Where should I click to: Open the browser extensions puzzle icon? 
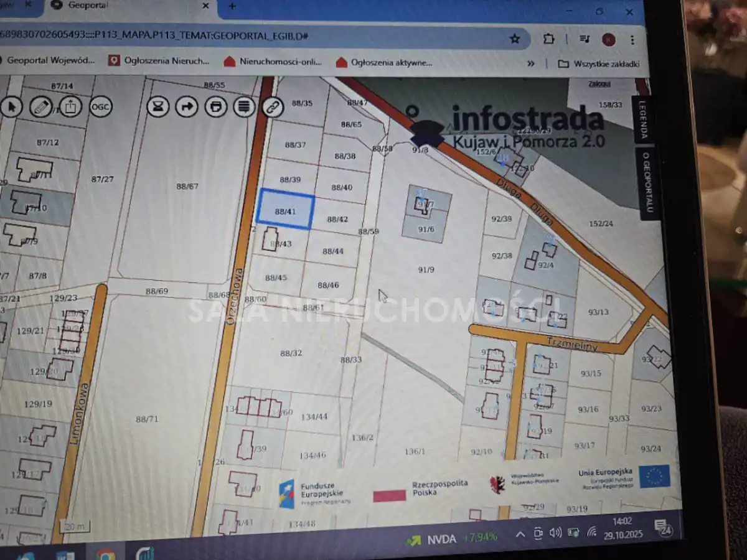pos(548,39)
